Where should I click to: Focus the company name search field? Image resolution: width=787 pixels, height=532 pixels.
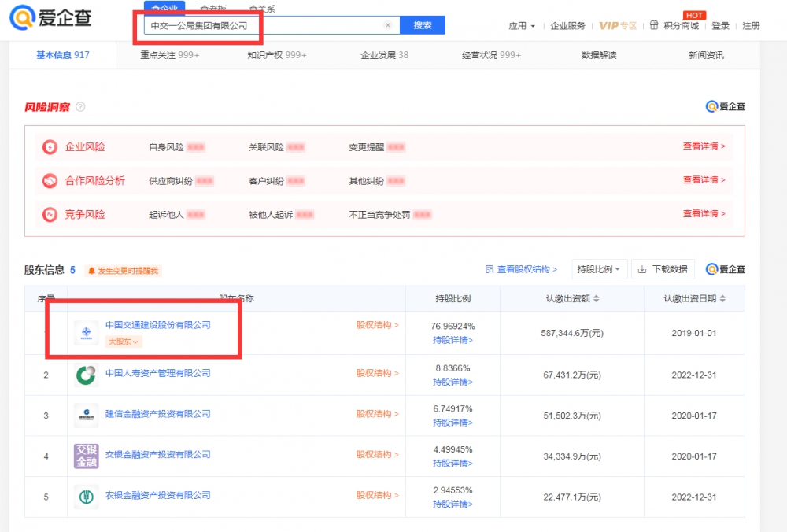(x=272, y=25)
